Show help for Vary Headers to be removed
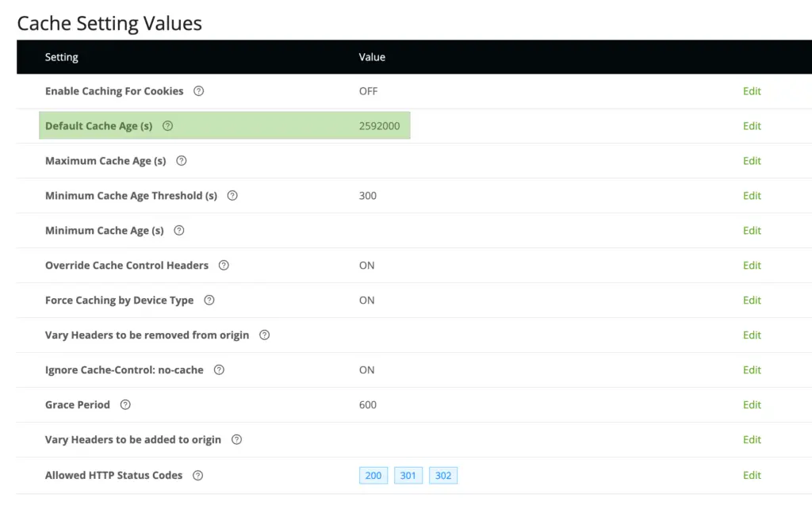The height and width of the screenshot is (513, 812). pos(265,335)
